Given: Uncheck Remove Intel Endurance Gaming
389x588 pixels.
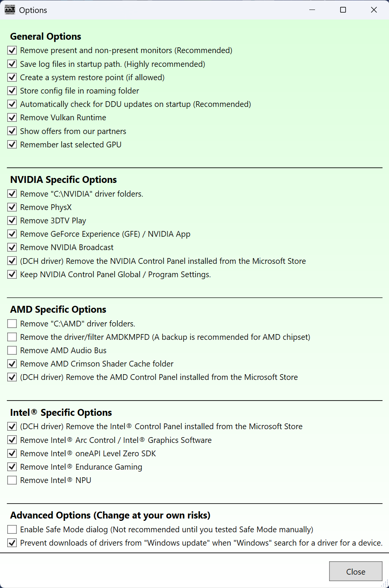Looking at the screenshot, I should pyautogui.click(x=12, y=467).
